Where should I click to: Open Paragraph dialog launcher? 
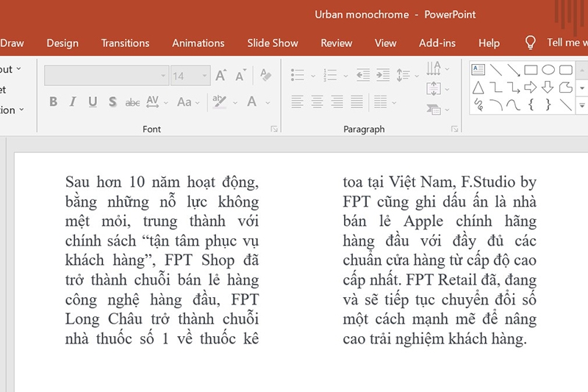[454, 129]
